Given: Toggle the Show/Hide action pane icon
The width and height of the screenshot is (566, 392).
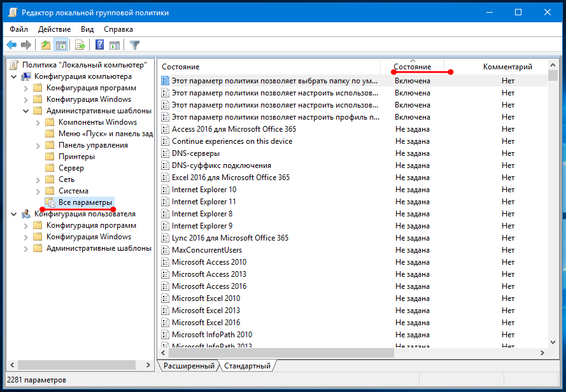Looking at the screenshot, I should coord(115,45).
